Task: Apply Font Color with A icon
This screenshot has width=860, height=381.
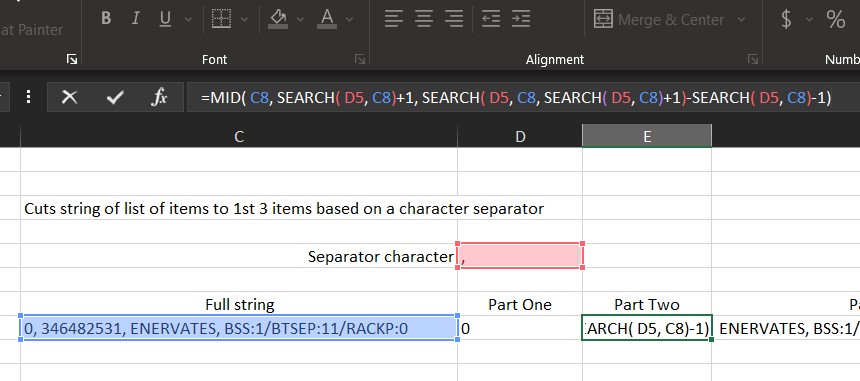Action: pyautogui.click(x=327, y=19)
